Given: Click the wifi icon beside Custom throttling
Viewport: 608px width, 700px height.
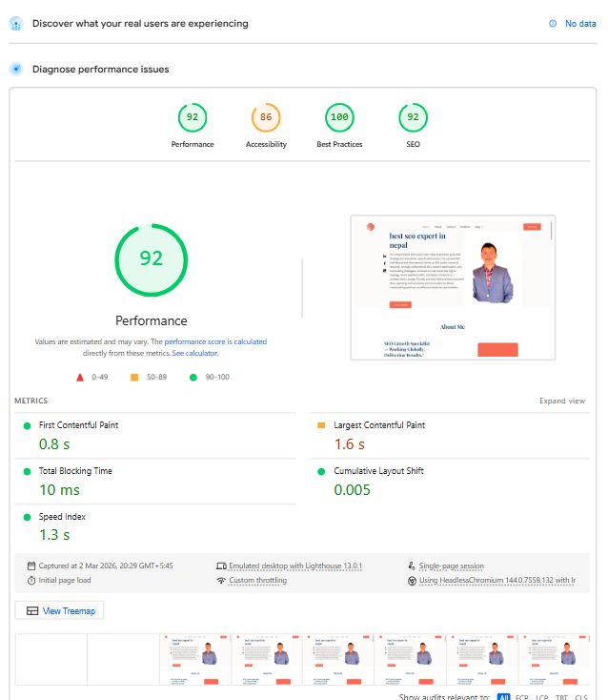Looking at the screenshot, I should click(221, 581).
